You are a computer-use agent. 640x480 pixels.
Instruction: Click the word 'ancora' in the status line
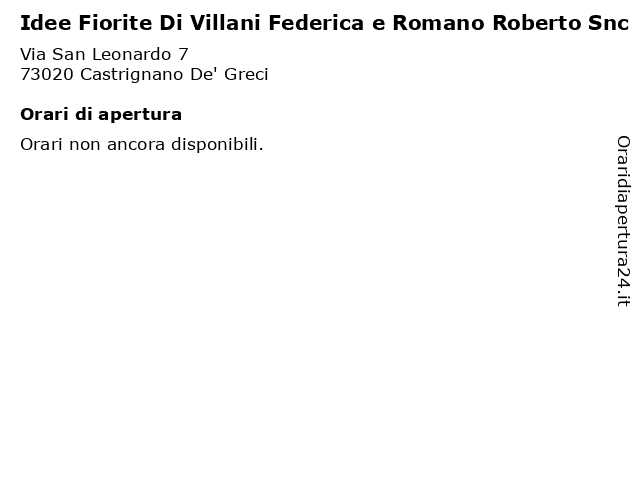(x=136, y=145)
